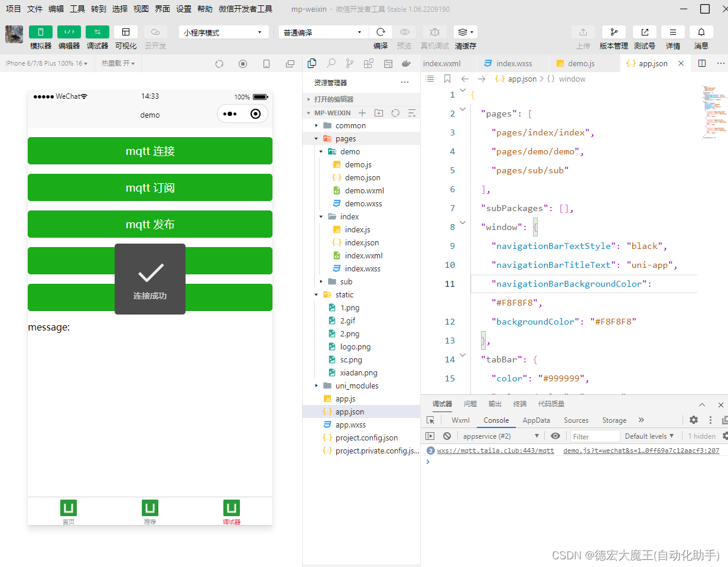
Task: Select 首页 in the mini program tab bar
Action: (x=68, y=511)
